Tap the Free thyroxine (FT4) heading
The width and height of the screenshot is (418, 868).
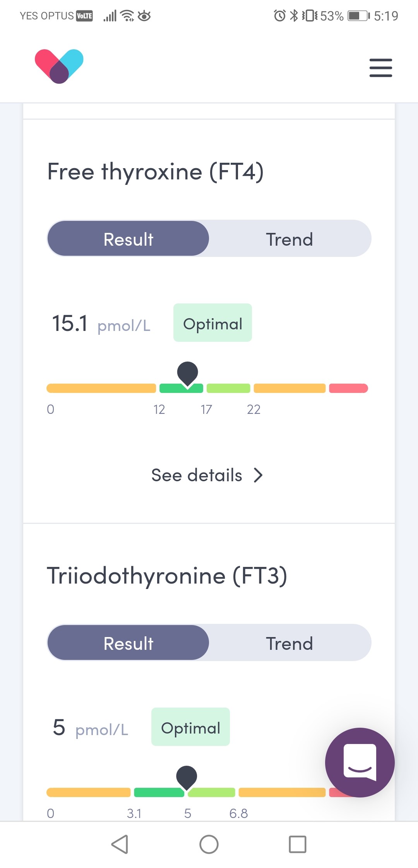coord(156,172)
